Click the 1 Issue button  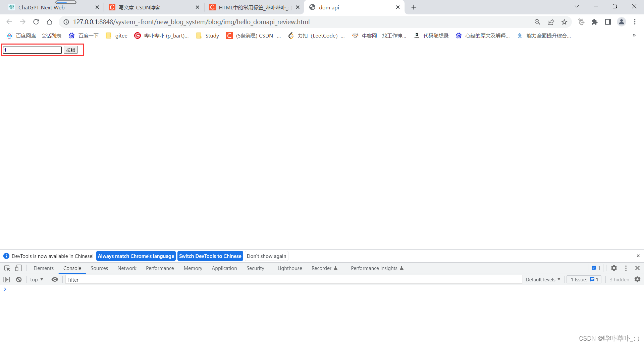pos(584,279)
